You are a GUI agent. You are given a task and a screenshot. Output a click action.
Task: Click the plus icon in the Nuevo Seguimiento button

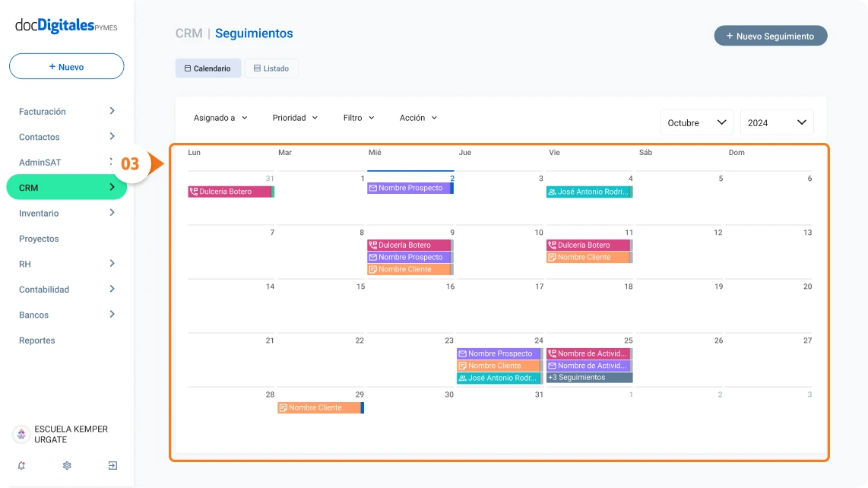[730, 36]
